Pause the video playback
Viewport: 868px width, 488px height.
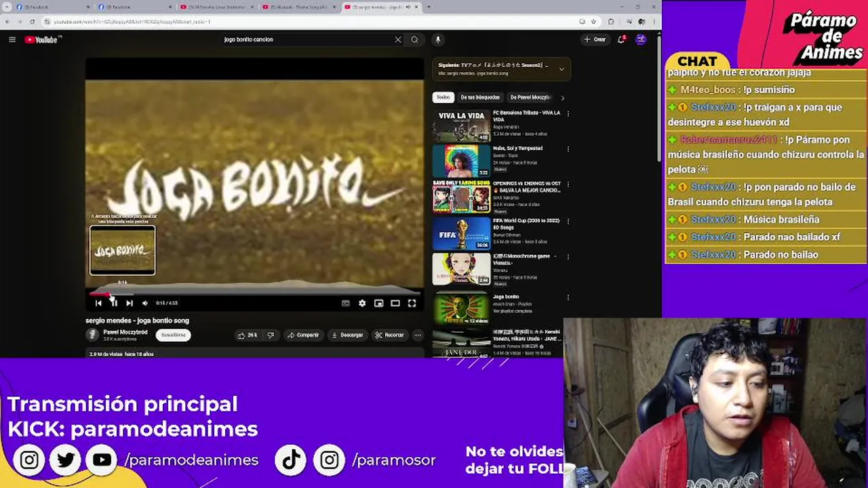tap(114, 303)
